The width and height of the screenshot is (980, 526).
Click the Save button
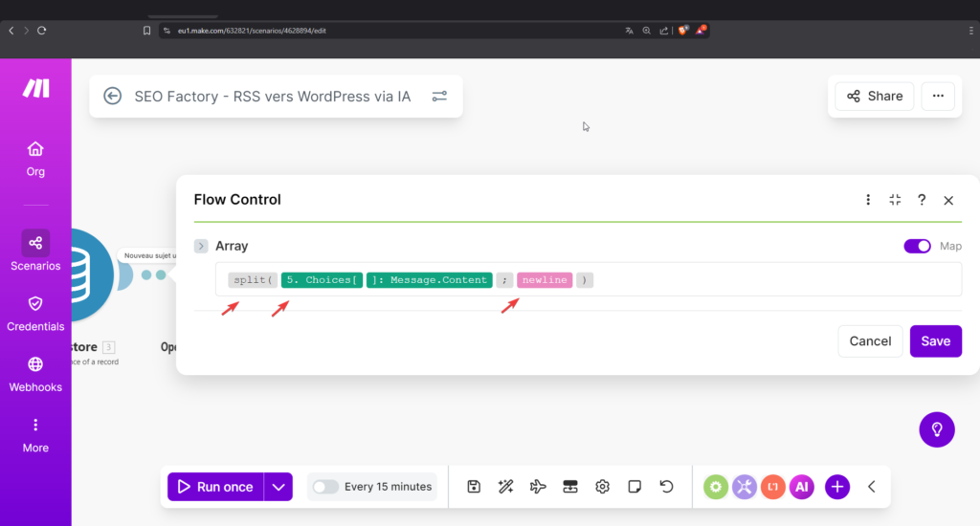[935, 340]
